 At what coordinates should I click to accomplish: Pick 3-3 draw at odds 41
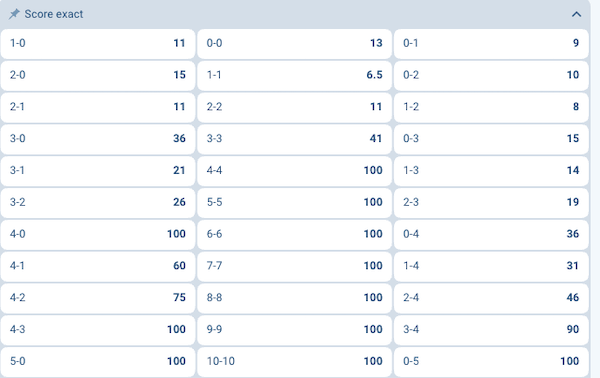(x=294, y=138)
